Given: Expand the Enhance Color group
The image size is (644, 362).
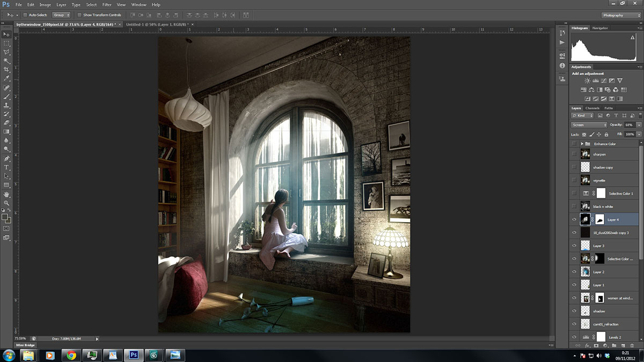Looking at the screenshot, I should pyautogui.click(x=582, y=144).
